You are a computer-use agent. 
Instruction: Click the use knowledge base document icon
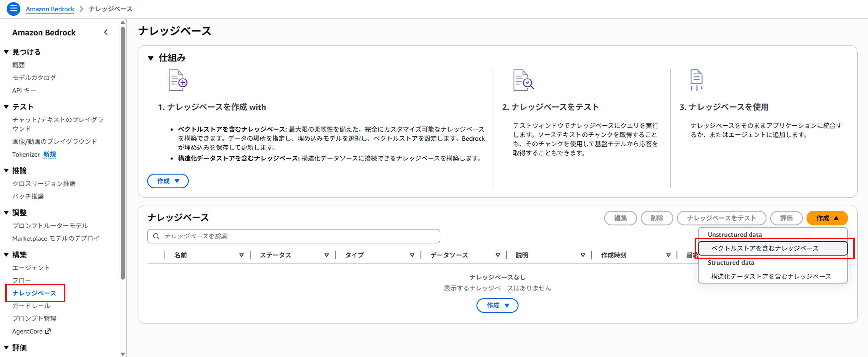696,80
